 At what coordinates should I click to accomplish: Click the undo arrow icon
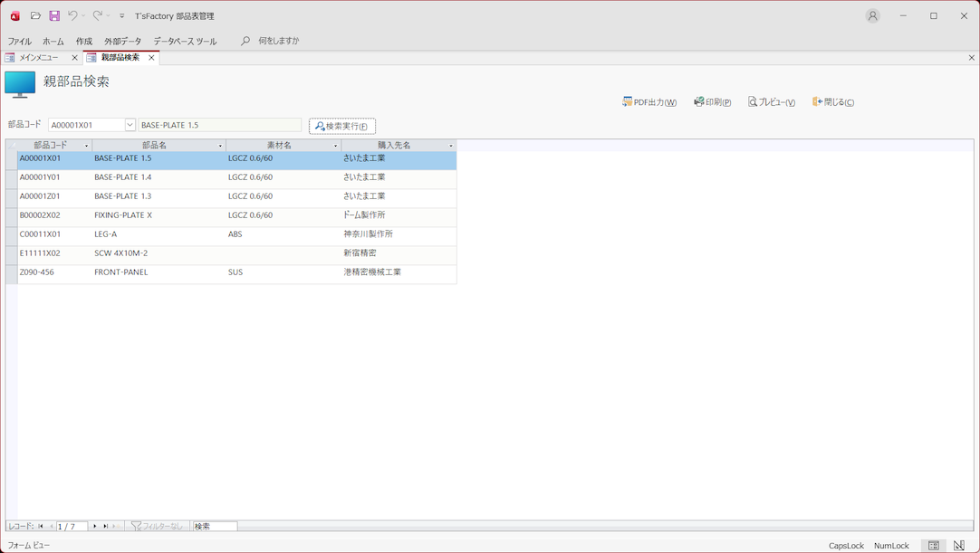point(72,16)
